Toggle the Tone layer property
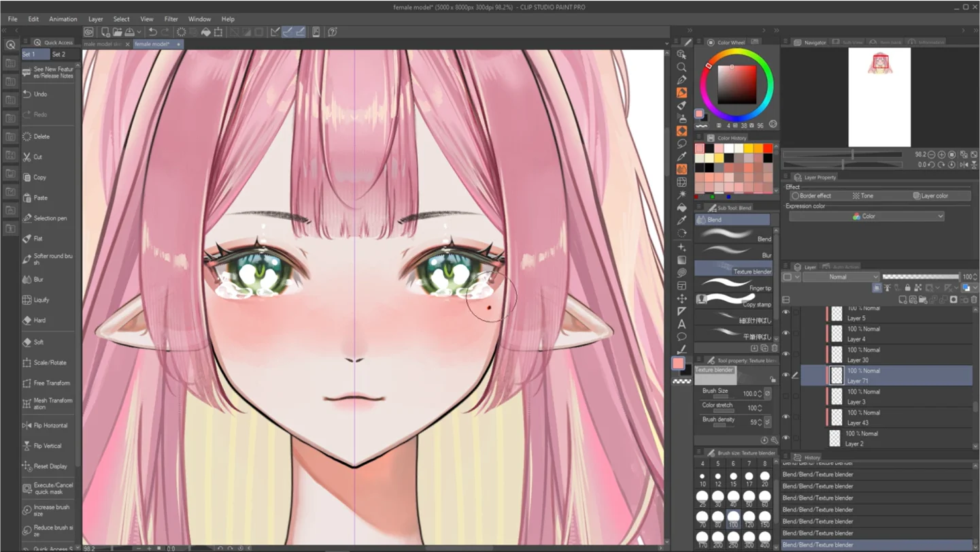 [x=864, y=196]
